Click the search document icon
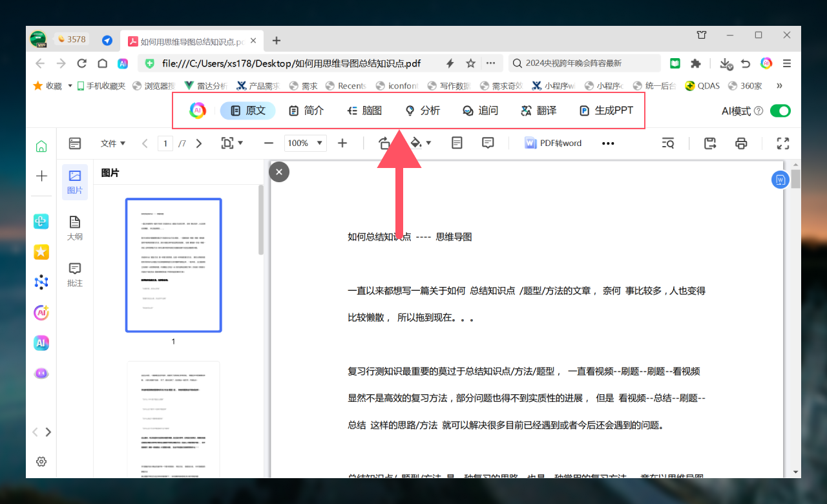Image resolution: width=827 pixels, height=504 pixels. tap(668, 143)
